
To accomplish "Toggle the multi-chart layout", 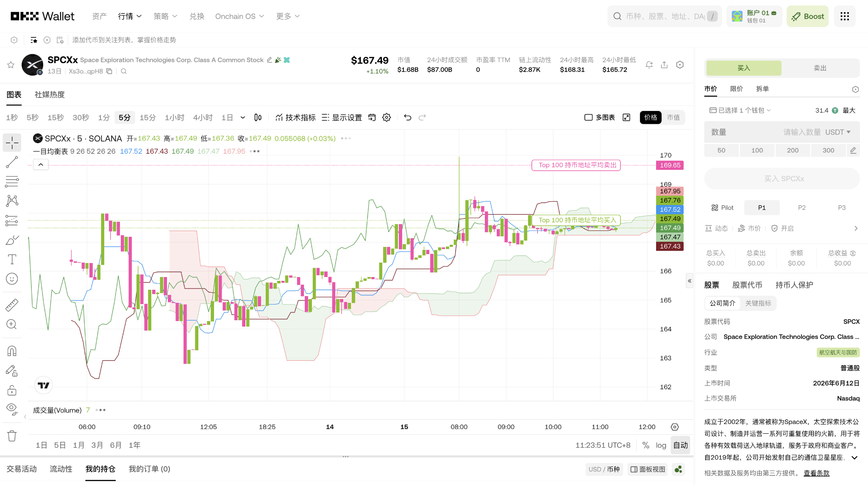I will [x=600, y=117].
